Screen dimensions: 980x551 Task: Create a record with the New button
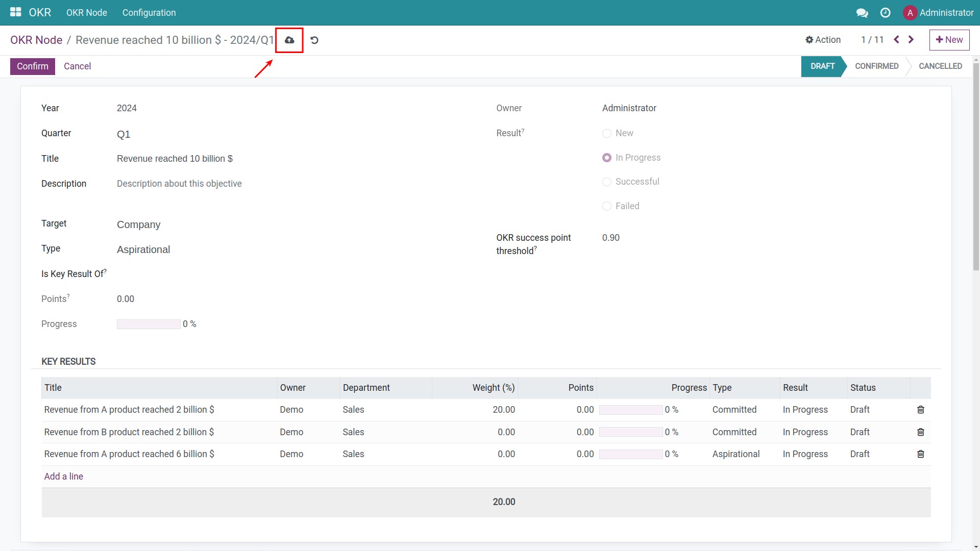[949, 39]
